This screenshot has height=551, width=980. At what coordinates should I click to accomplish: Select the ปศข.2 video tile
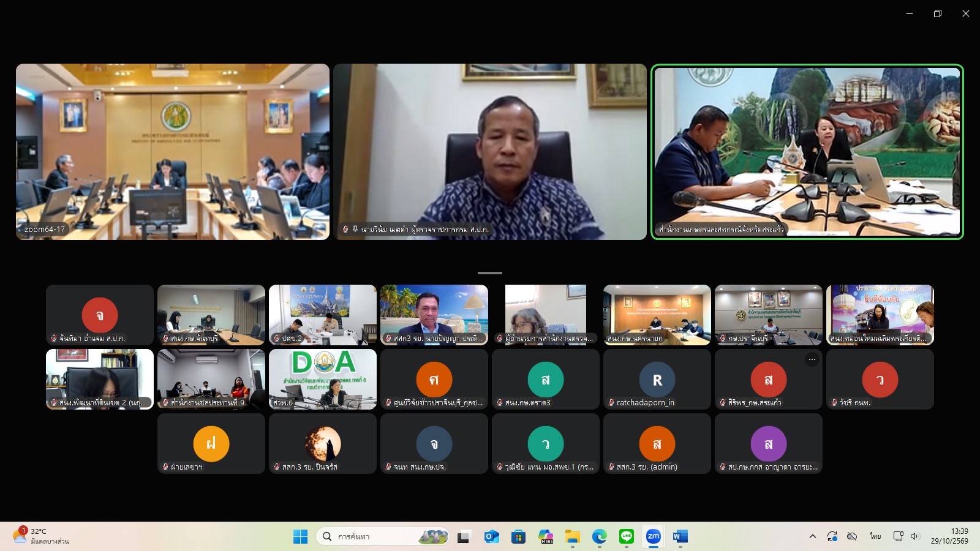tap(323, 315)
